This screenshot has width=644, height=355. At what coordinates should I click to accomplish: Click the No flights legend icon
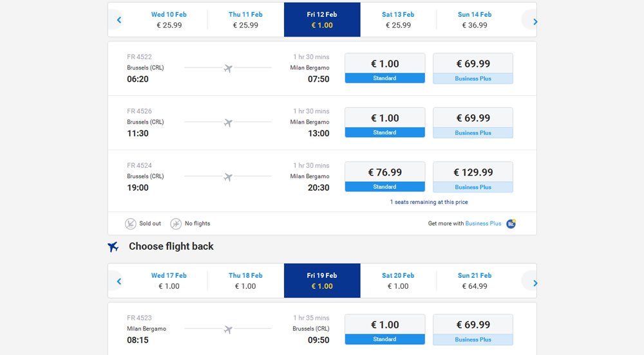[176, 224]
